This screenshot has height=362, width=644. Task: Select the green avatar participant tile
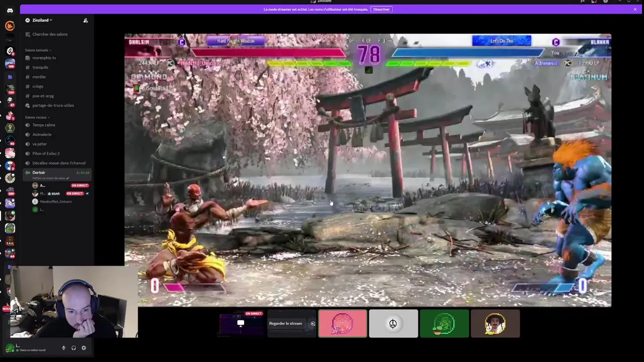(444, 323)
